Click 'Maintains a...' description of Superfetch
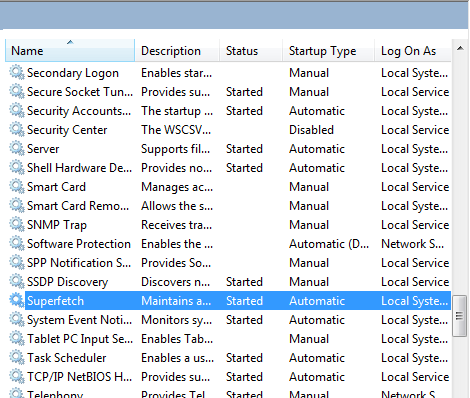This screenshot has width=470, height=398. pos(176,301)
